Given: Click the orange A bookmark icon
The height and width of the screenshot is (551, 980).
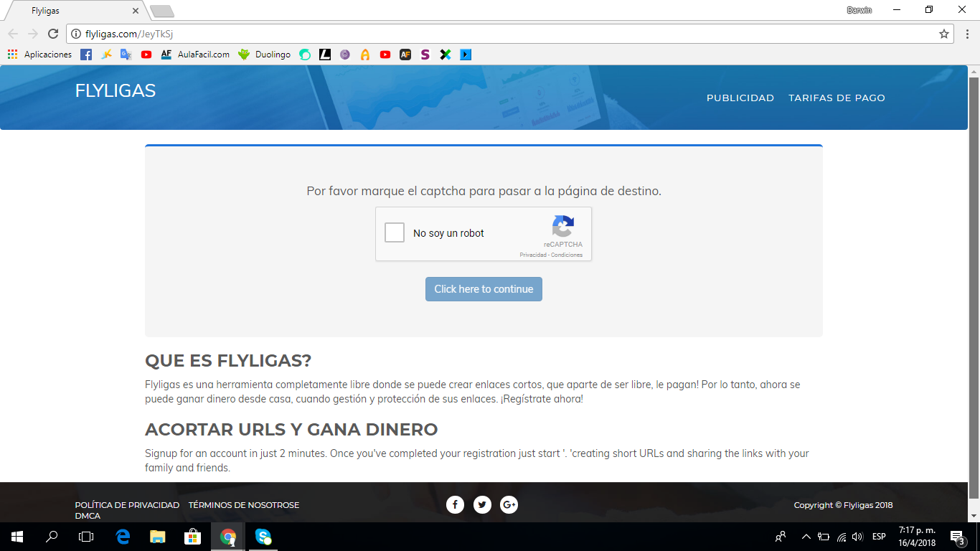Looking at the screenshot, I should click(365, 55).
